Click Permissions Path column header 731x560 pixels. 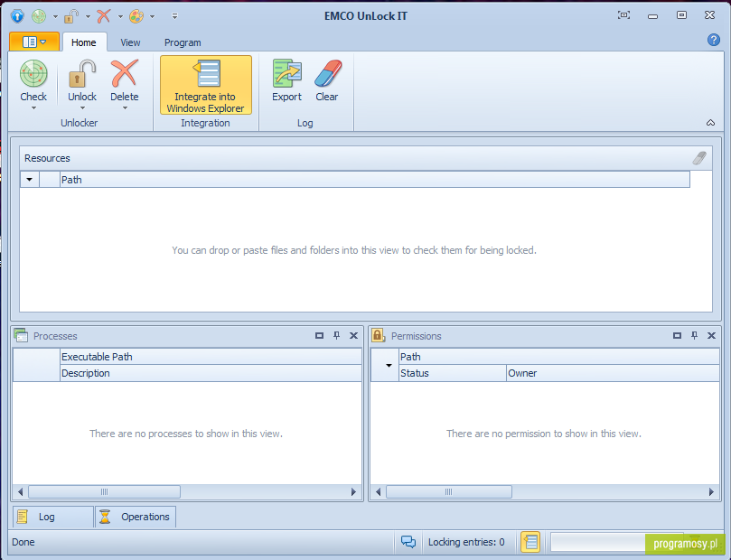[x=559, y=357]
